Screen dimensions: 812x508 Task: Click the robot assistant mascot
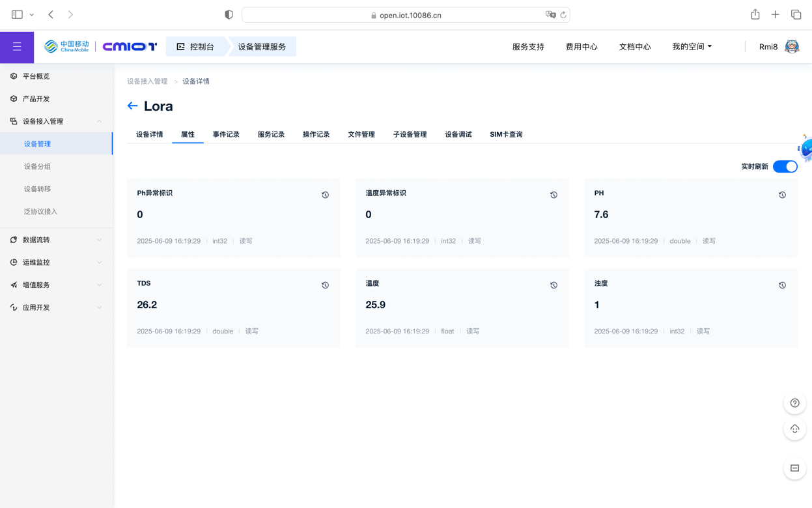(x=805, y=148)
